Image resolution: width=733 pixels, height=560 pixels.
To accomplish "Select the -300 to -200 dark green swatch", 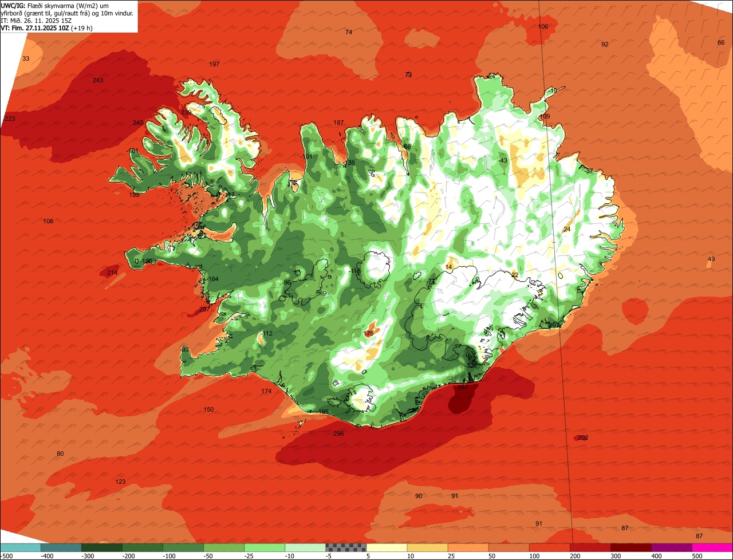I will tap(101, 547).
